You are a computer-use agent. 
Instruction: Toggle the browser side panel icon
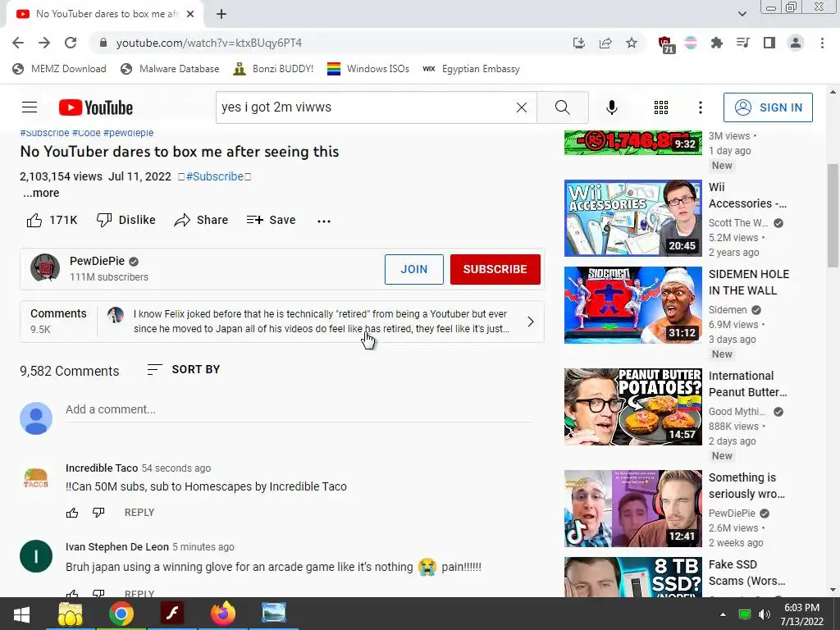pyautogui.click(x=769, y=43)
